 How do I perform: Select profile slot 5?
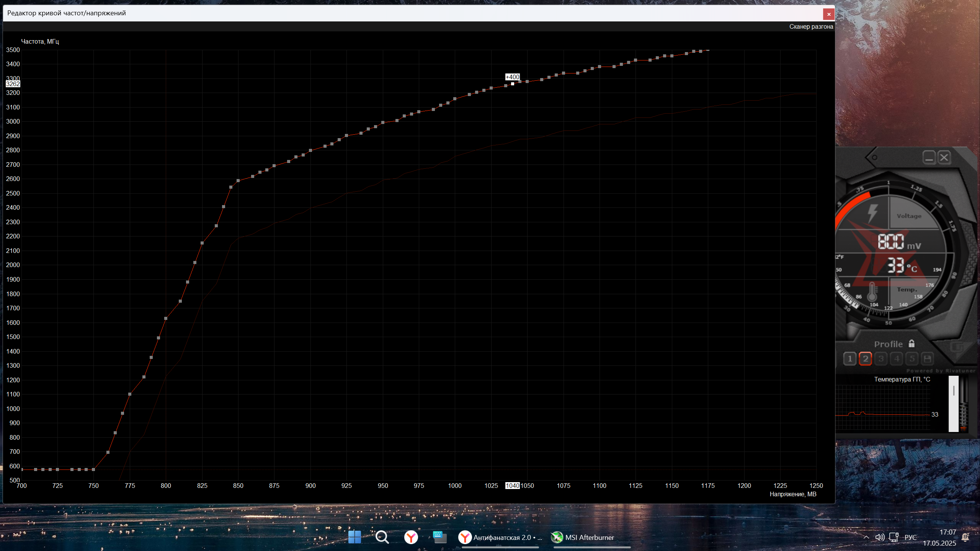[912, 359]
